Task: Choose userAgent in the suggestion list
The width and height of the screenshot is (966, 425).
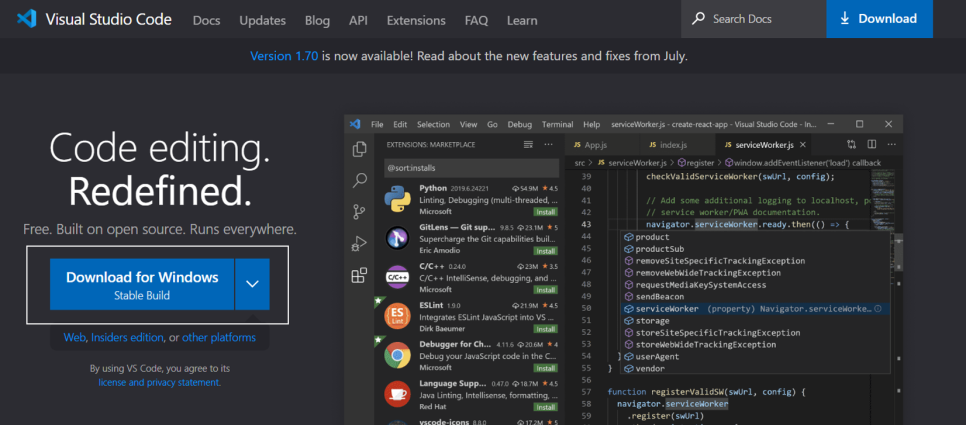Action: (x=756, y=357)
